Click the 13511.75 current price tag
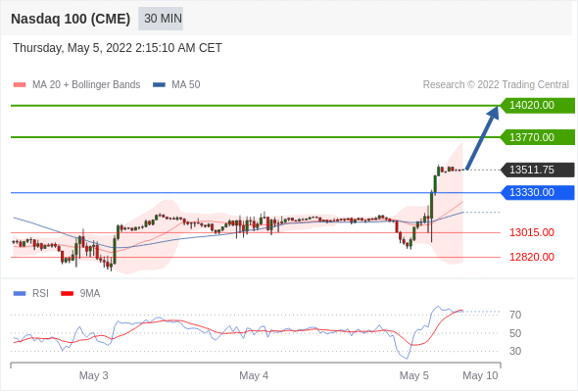The height and width of the screenshot is (392, 578). pyautogui.click(x=538, y=170)
